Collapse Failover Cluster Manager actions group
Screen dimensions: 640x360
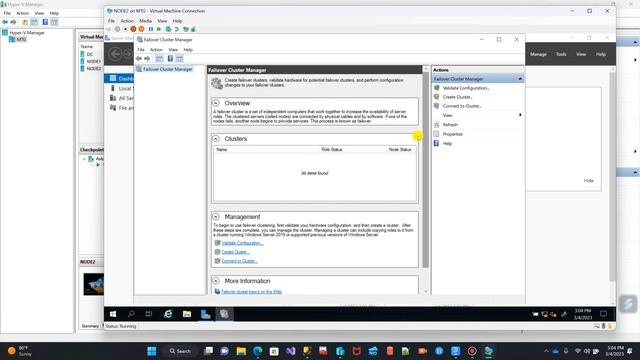[x=520, y=79]
